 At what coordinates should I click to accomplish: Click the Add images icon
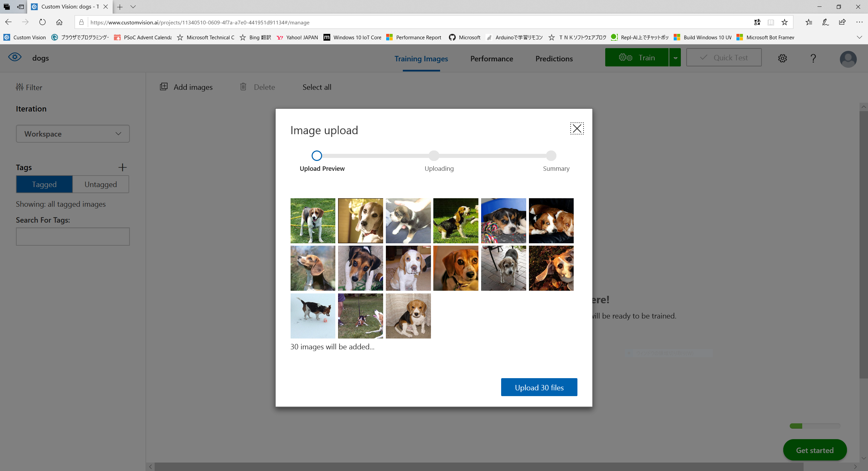164,87
